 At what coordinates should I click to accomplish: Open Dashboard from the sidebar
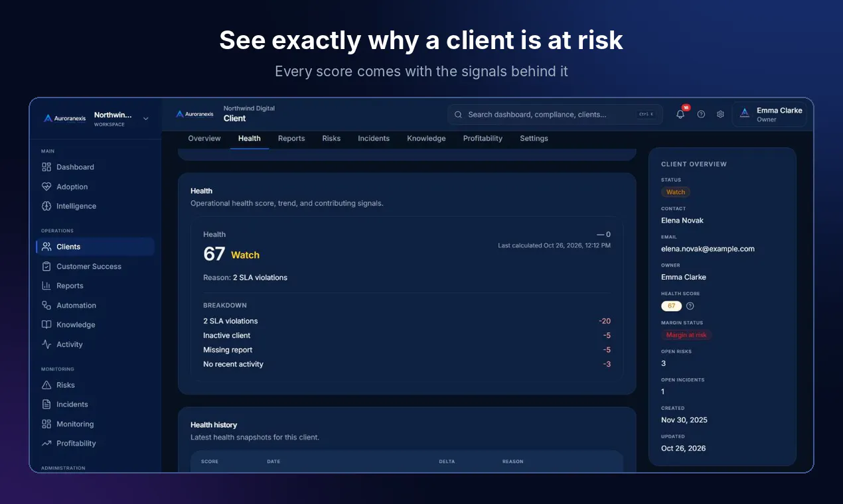(95, 167)
